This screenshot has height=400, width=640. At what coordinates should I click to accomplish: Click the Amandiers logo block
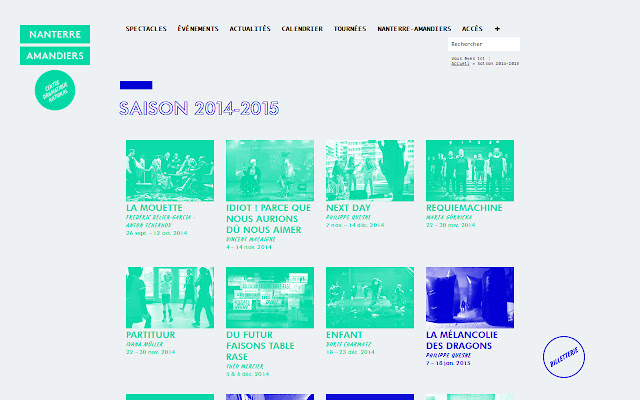[x=55, y=56]
